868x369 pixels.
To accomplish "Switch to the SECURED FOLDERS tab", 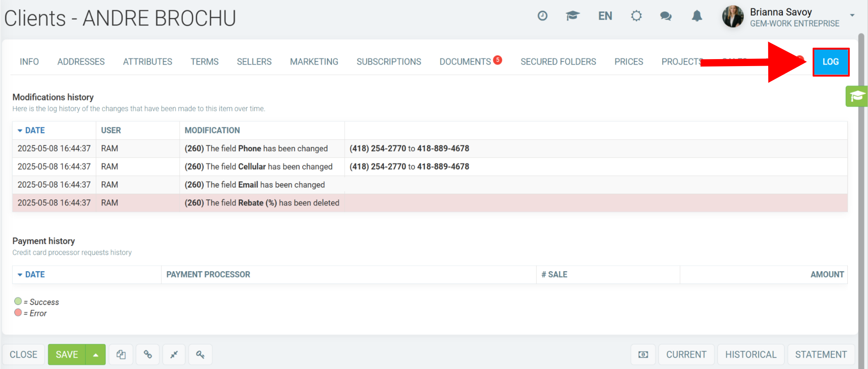I will [558, 61].
